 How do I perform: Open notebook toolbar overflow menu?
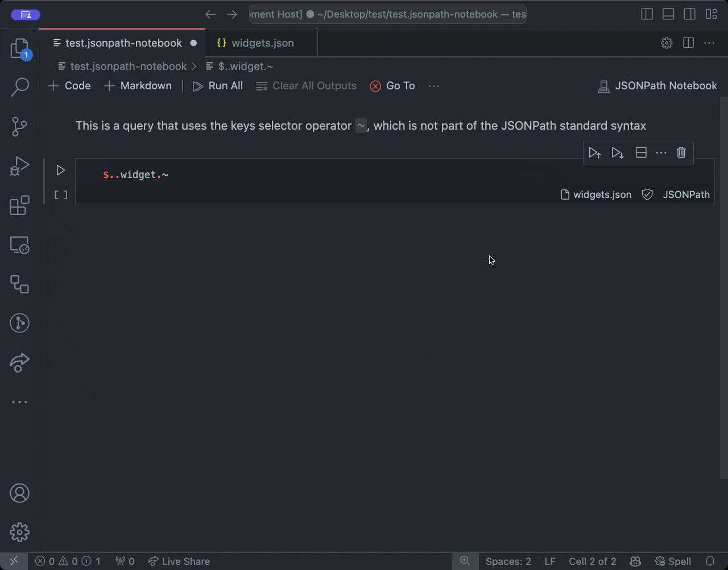(x=434, y=86)
